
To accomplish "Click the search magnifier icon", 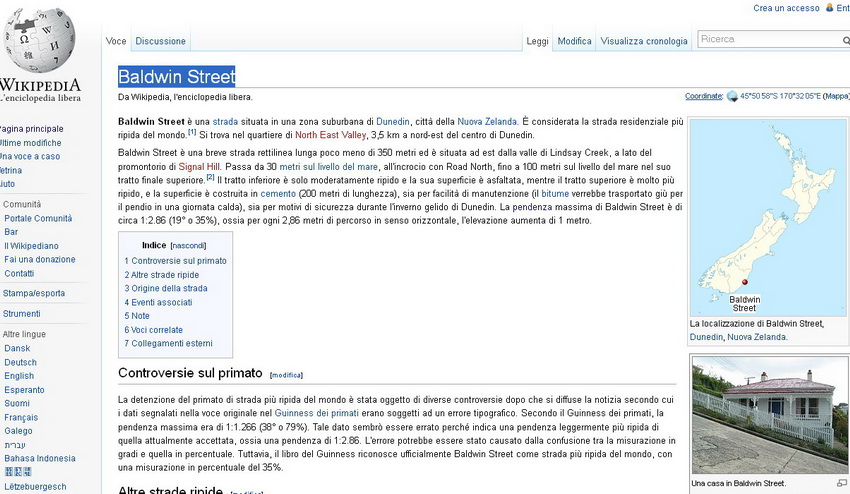I will (x=846, y=41).
